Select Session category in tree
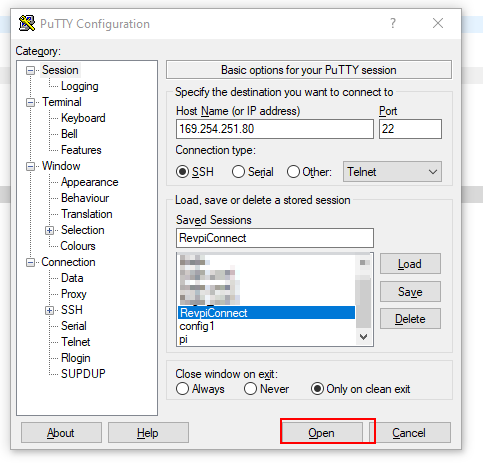Screen dimensions: 483x463 [x=60, y=70]
